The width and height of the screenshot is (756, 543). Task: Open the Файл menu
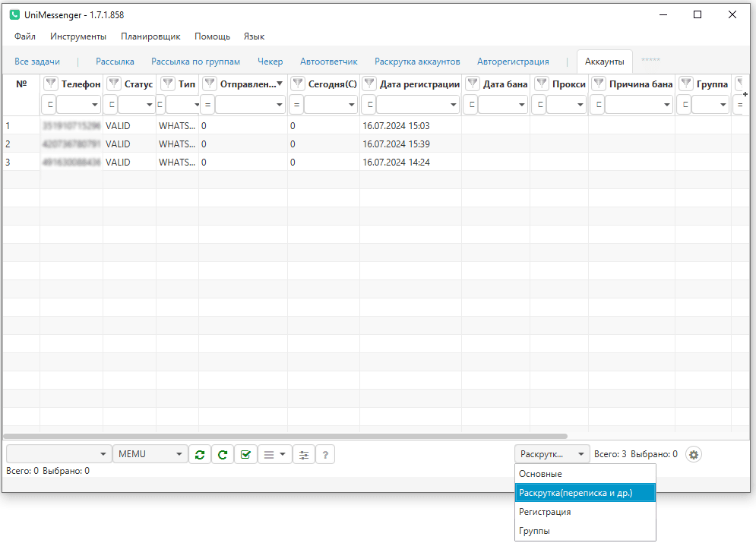[25, 36]
